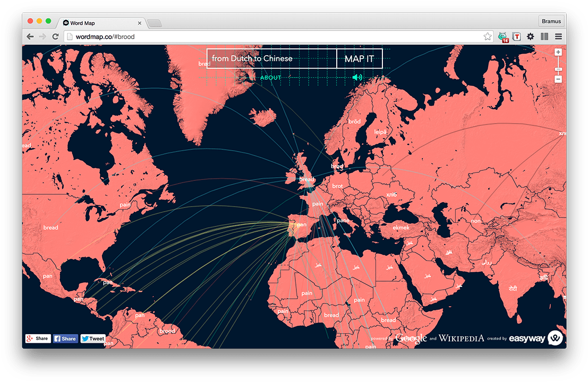Click the Easyway round logo icon
Screen dimensions: 588x382
(555, 338)
